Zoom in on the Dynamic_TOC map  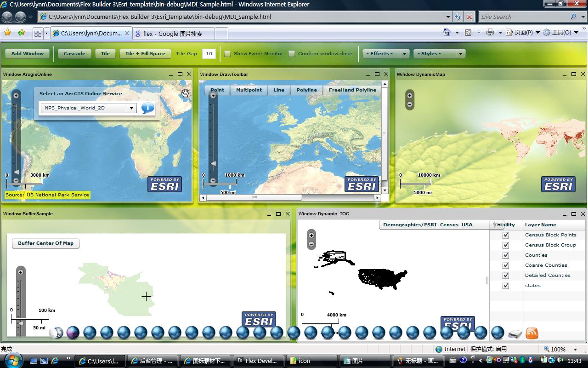(311, 236)
